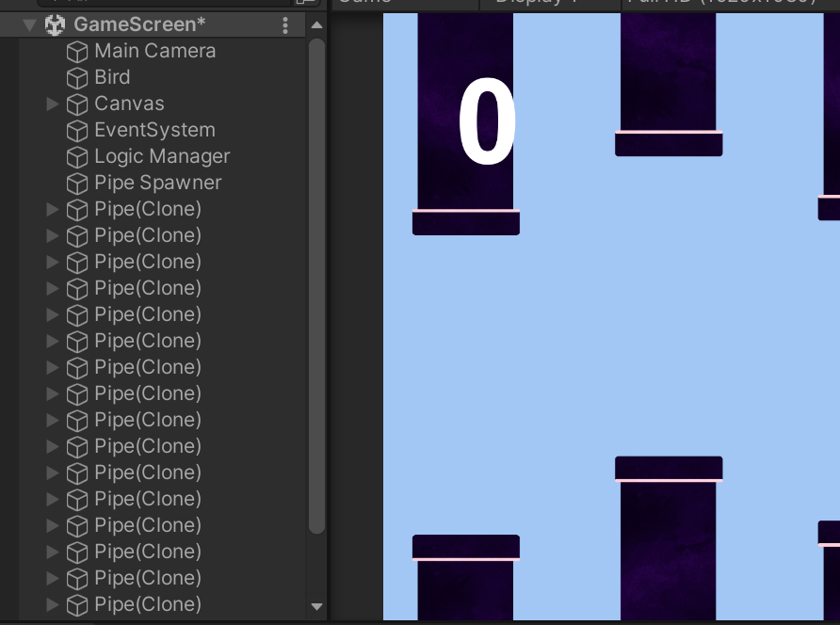Viewport: 840px width, 625px height.
Task: Click cube icon of first Pipe(Clone) row
Action: (x=77, y=210)
